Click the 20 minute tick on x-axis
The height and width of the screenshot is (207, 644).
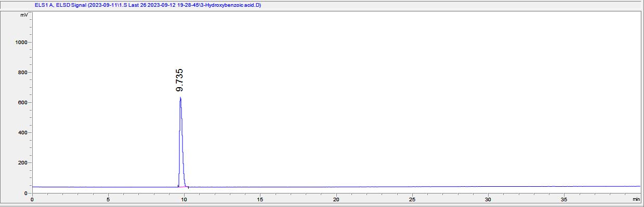point(336,199)
